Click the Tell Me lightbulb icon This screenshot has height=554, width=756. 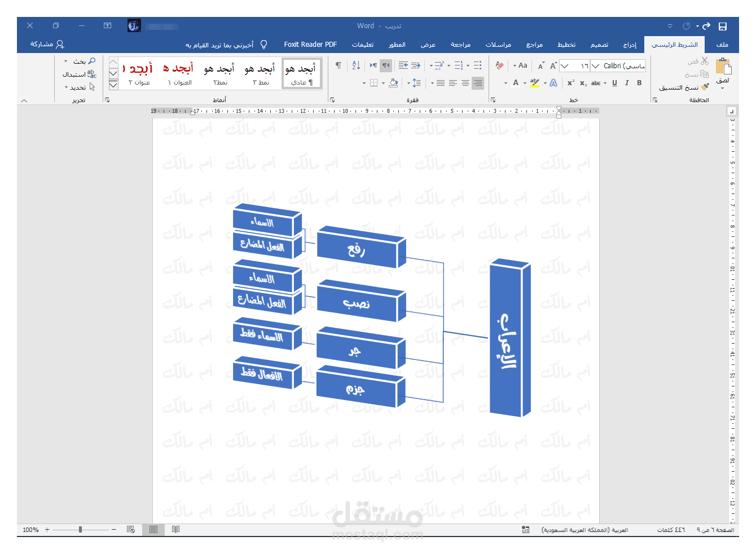coord(263,44)
